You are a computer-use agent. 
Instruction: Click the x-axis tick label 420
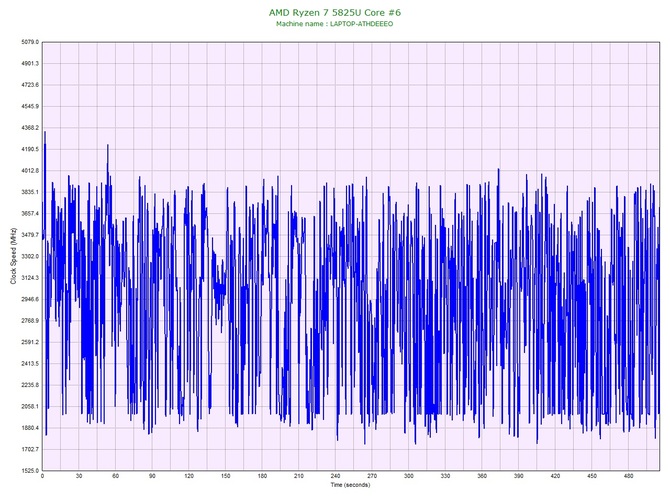(x=555, y=476)
